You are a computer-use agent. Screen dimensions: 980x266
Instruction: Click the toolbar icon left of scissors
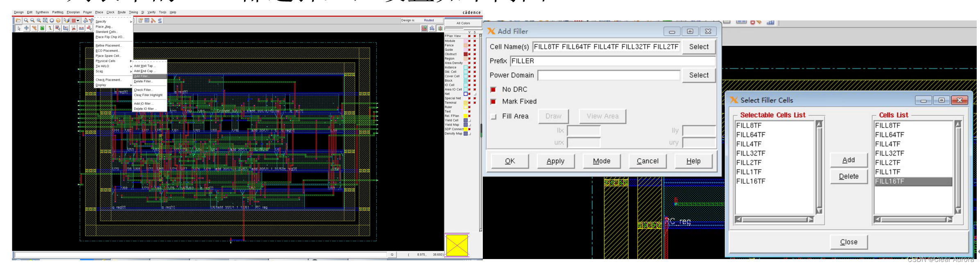tap(66, 28)
